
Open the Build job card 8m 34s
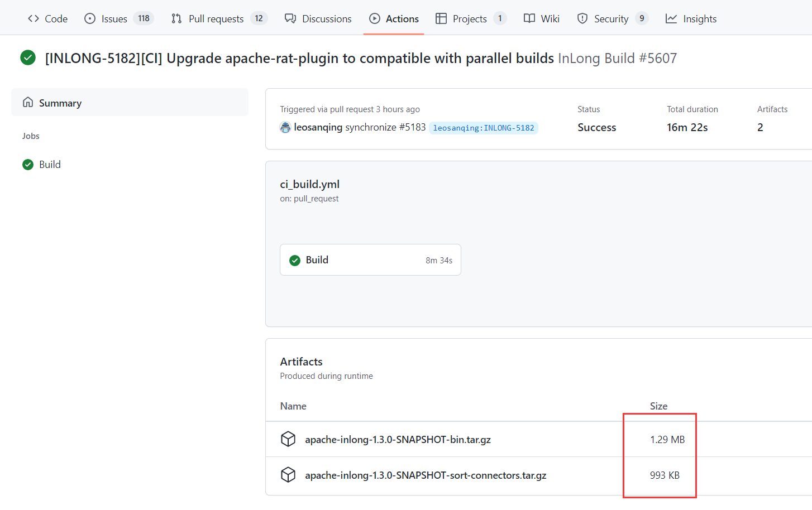coord(370,260)
